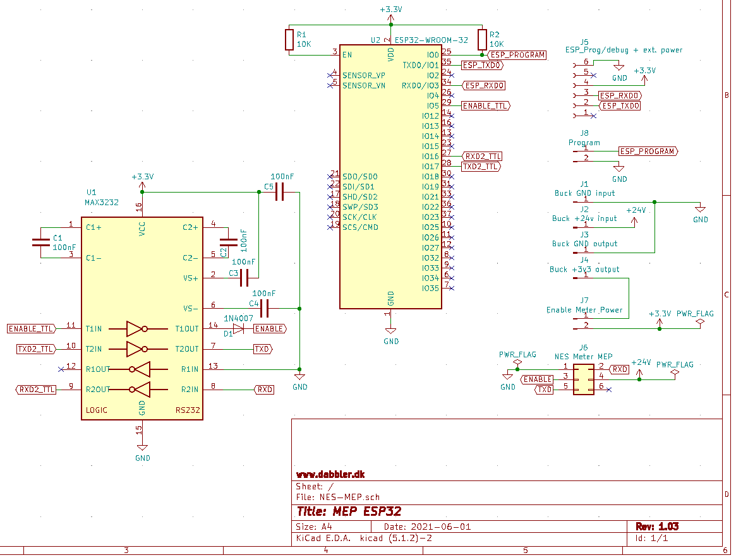Select the R2 10K resistor symbol
This screenshot has width=736, height=560.
(483, 40)
